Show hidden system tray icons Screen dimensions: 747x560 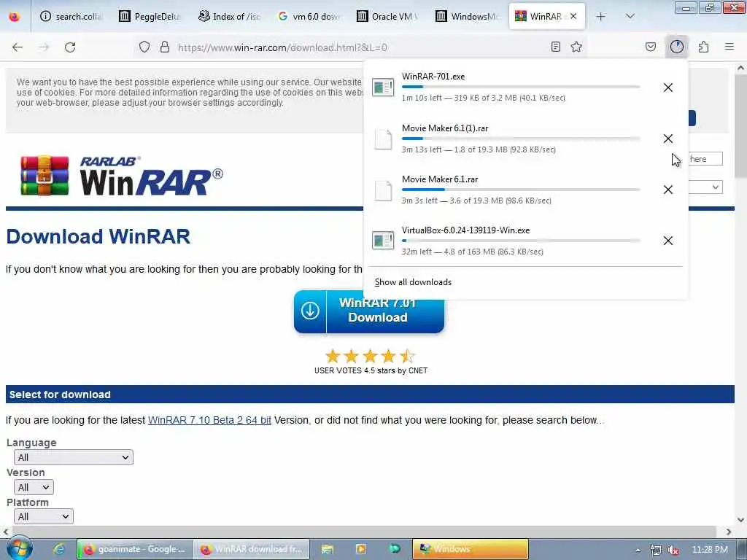click(638, 550)
